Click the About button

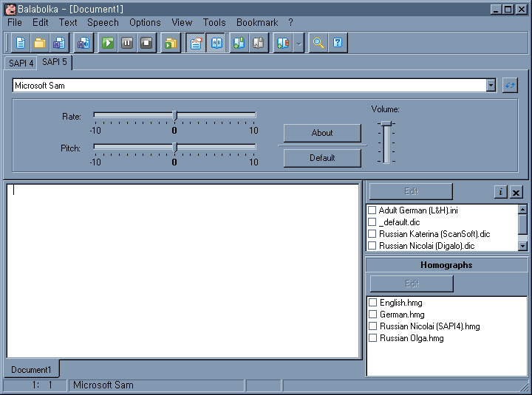[x=322, y=133]
